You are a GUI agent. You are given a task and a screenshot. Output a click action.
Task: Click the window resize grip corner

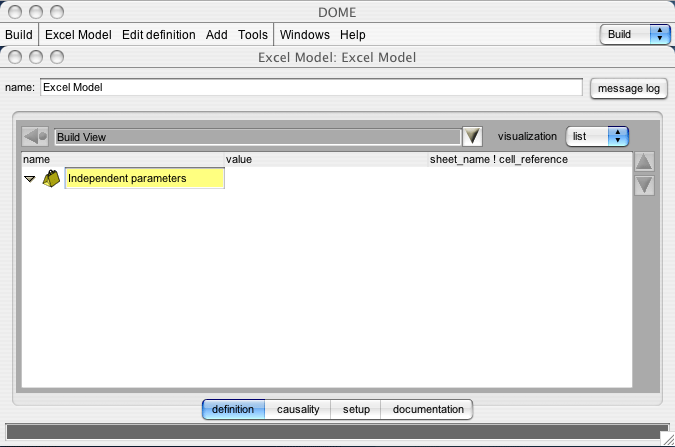[x=668, y=439]
